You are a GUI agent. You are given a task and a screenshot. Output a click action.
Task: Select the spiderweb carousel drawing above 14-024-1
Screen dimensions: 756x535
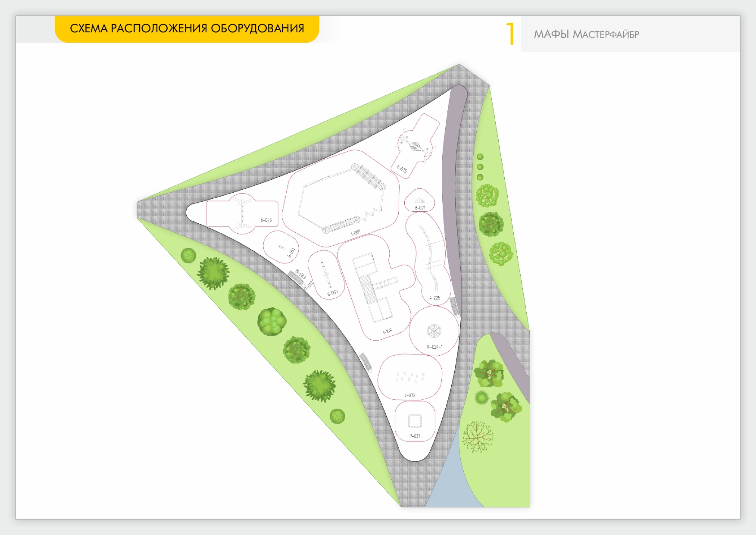click(434, 331)
